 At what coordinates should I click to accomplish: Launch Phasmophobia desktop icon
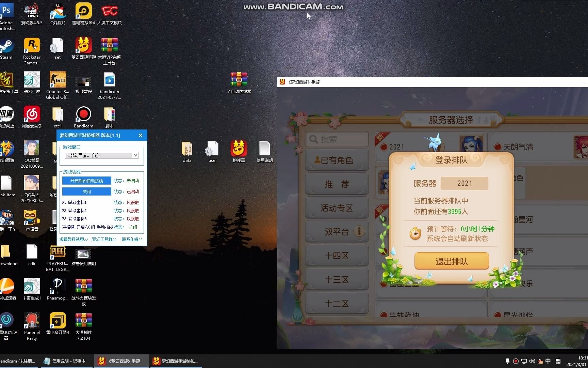[x=58, y=289]
